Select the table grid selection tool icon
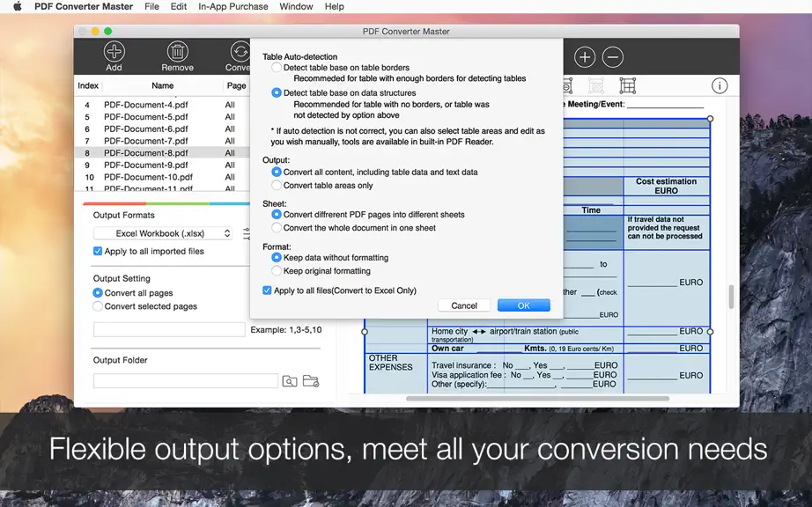 point(627,85)
